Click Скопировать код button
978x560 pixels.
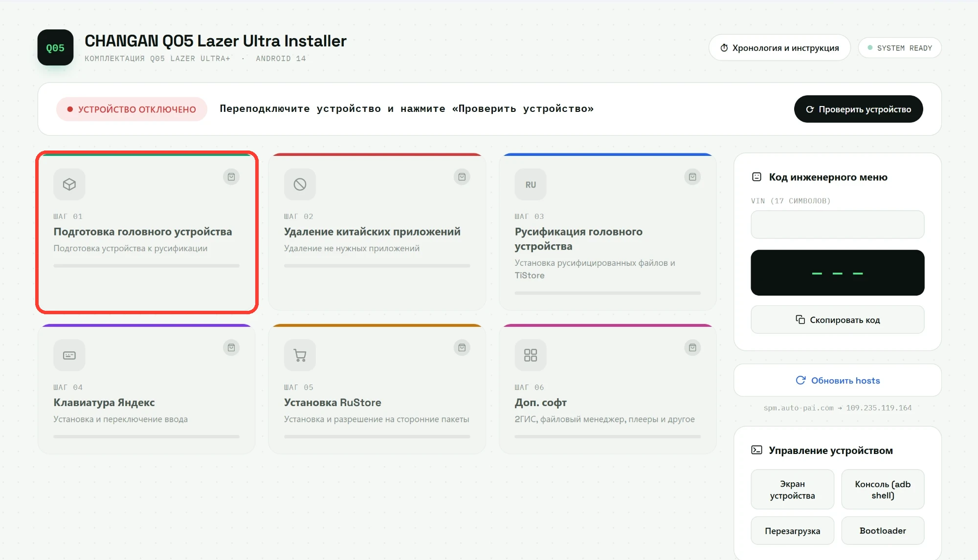point(837,320)
